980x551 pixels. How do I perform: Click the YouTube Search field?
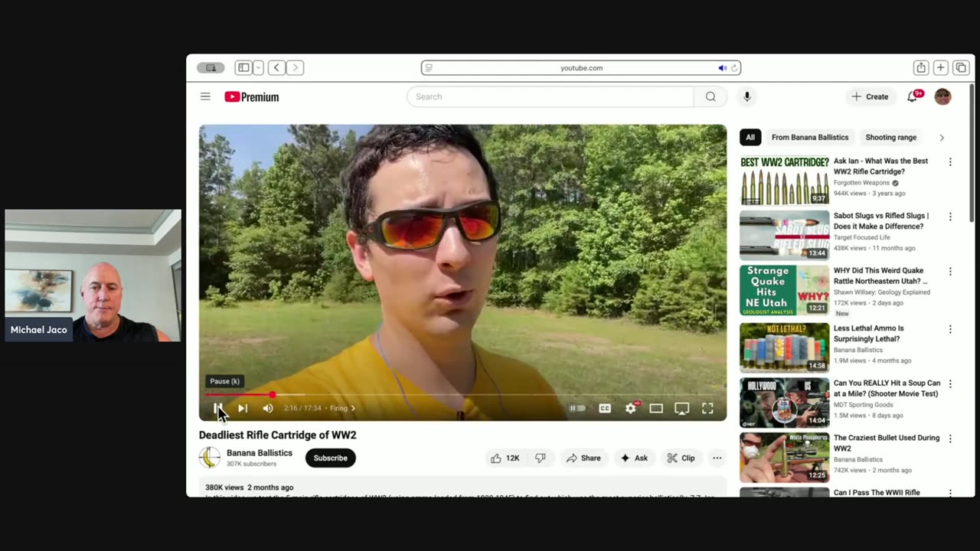point(550,96)
